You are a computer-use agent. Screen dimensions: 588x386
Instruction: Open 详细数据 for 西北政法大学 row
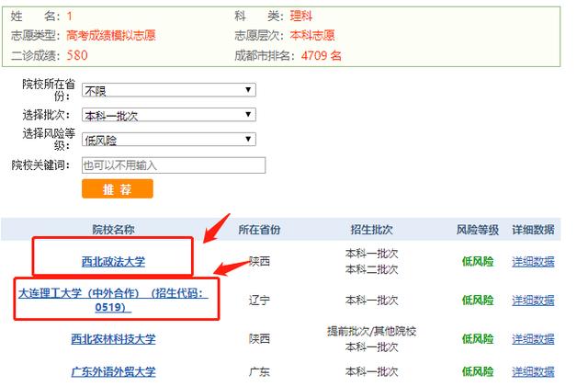(x=533, y=261)
